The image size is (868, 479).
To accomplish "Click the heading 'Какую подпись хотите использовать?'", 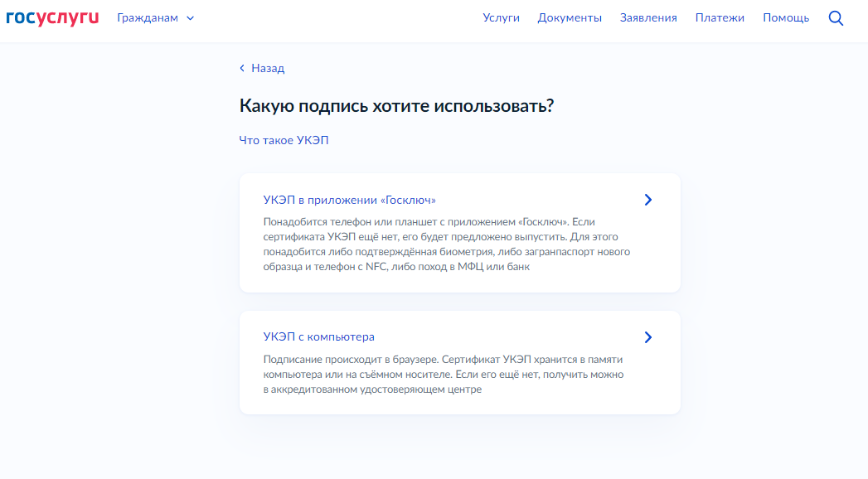I will click(396, 105).
